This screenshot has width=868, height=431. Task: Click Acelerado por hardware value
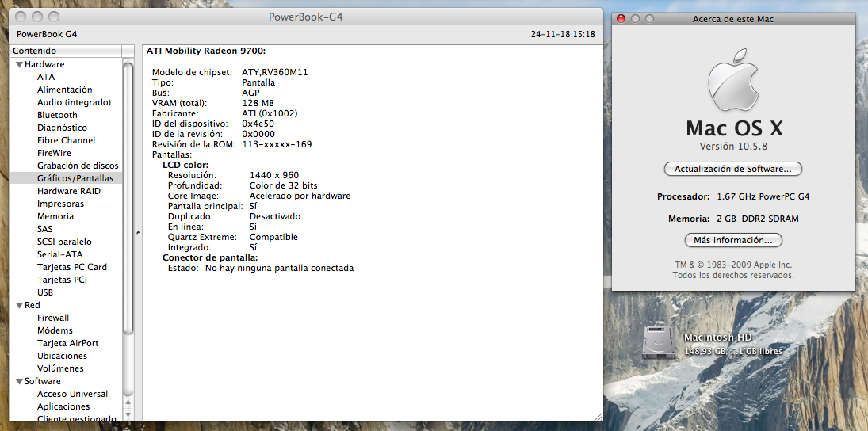click(300, 196)
